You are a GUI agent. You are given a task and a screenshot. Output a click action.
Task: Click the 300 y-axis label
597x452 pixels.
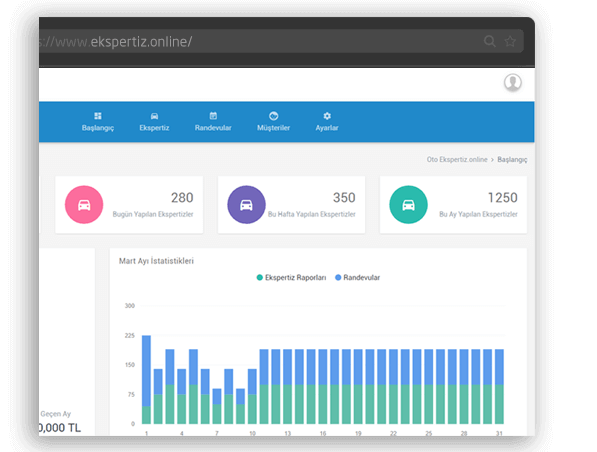click(130, 306)
